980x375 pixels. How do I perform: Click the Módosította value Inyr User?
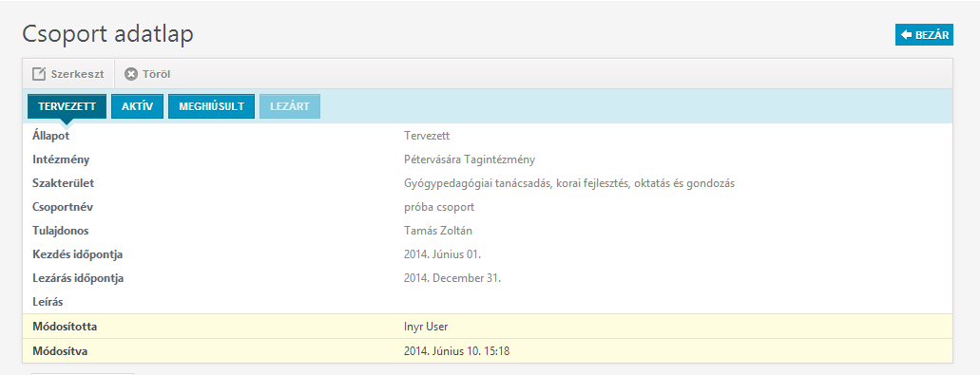click(426, 327)
